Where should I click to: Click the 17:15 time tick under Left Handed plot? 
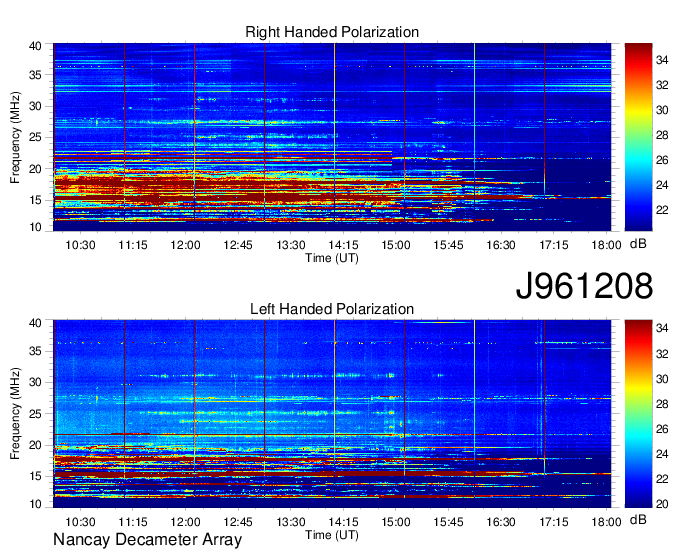(554, 522)
